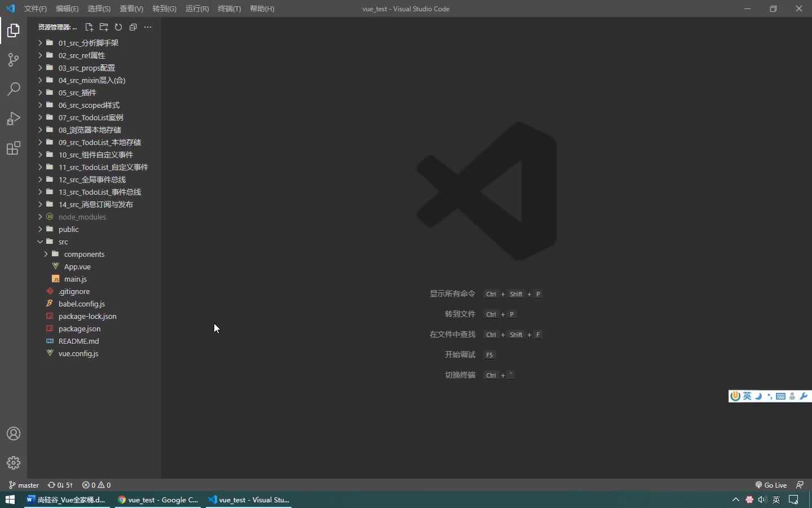Click the IME toolbar keyboard icon
Viewport: 812px width, 508px height.
780,396
